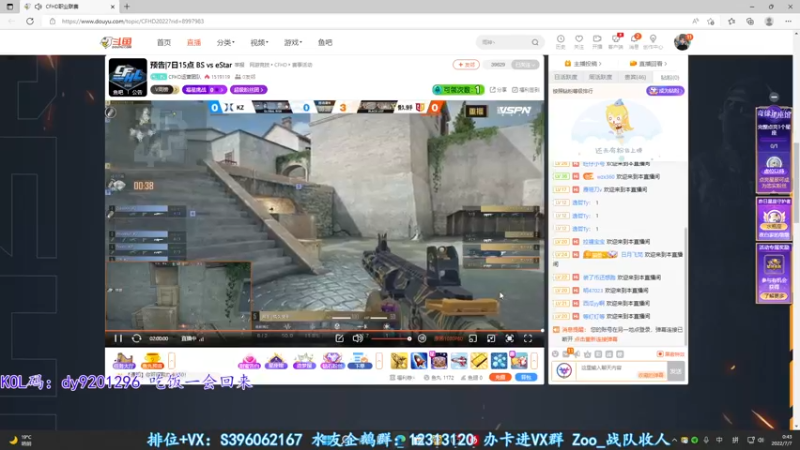The height and width of the screenshot is (450, 800).
Task: Open 直播 in the Douyu navigation
Action: pyautogui.click(x=194, y=42)
